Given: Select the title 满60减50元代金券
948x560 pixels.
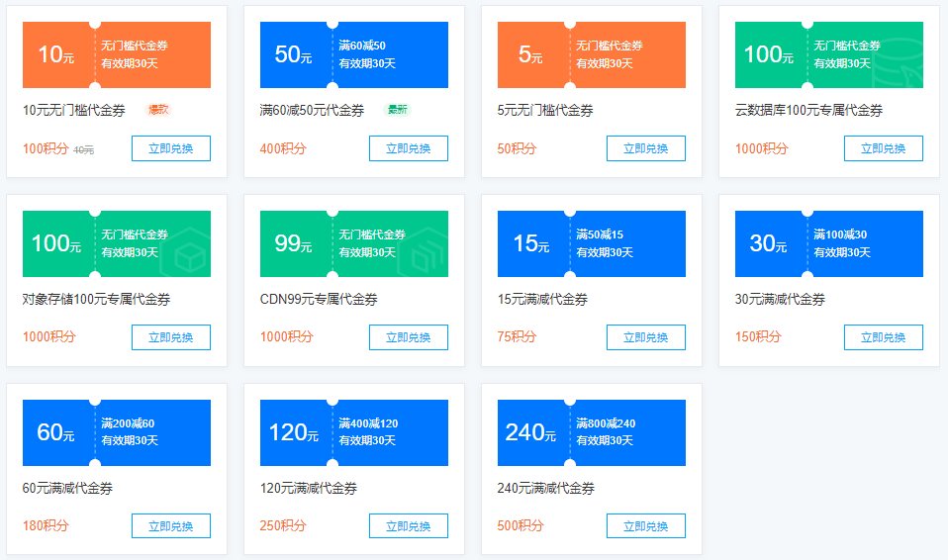Looking at the screenshot, I should pyautogui.click(x=312, y=110).
